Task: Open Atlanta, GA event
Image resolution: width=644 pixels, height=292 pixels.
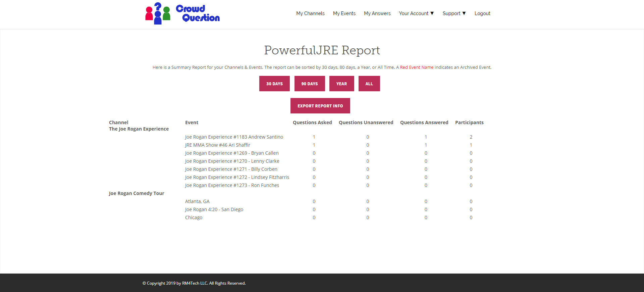Action: [x=197, y=201]
